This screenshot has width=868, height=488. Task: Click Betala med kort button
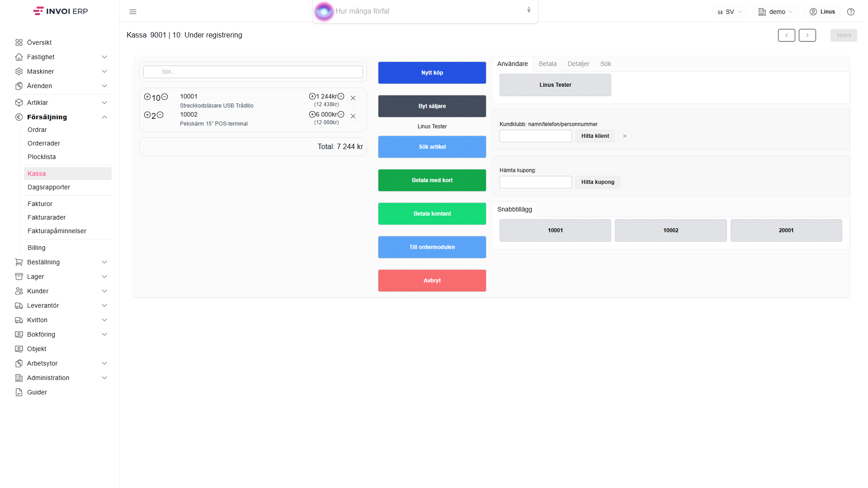click(x=432, y=180)
